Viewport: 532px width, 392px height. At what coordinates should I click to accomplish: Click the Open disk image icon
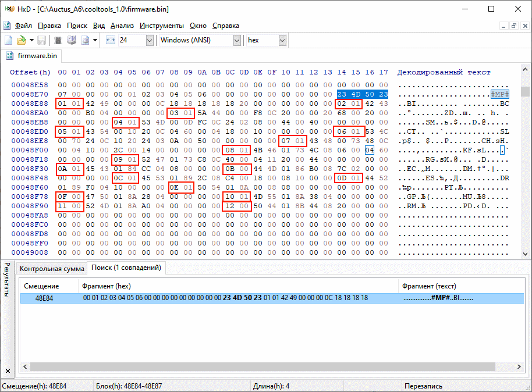click(x=85, y=40)
